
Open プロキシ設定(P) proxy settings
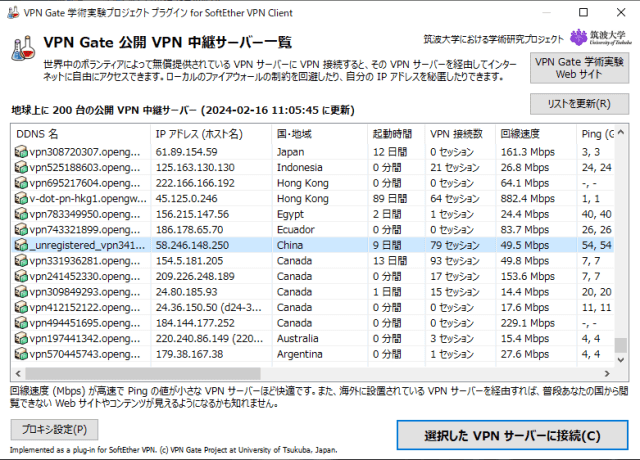[55, 430]
